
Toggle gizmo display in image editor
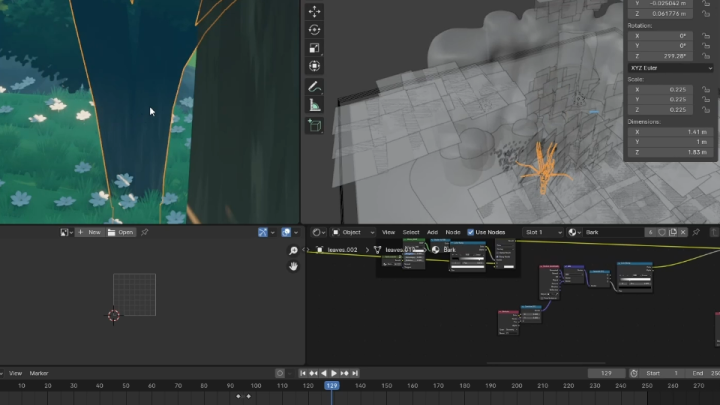[x=263, y=232]
